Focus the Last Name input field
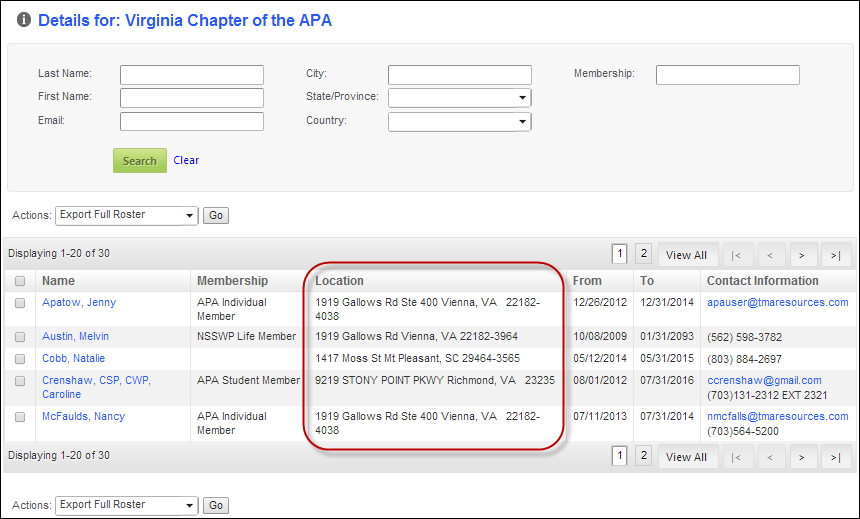Viewport: 860px width, 519px height. coord(192,75)
